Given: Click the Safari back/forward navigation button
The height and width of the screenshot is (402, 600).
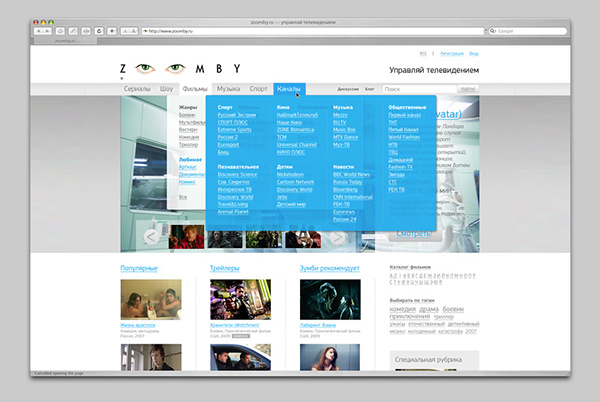Looking at the screenshot, I should [x=43, y=31].
